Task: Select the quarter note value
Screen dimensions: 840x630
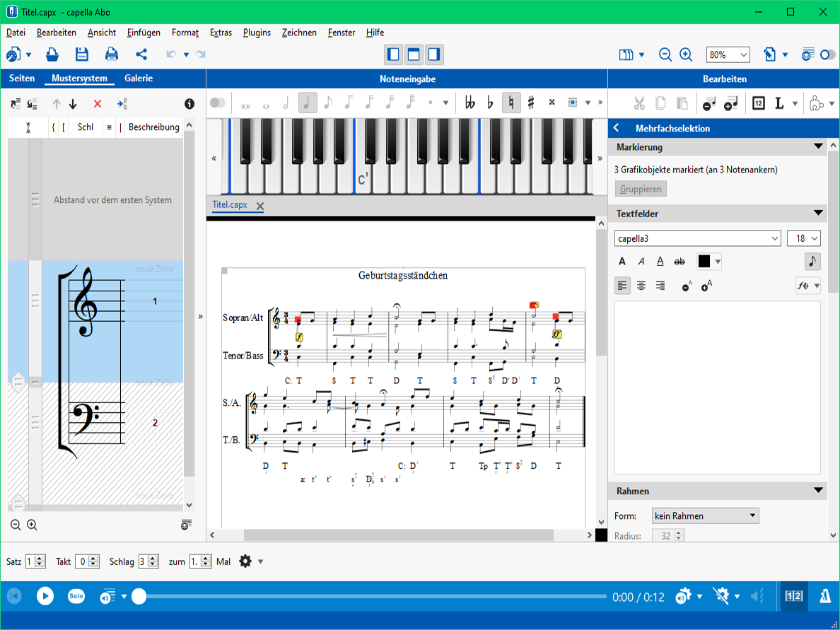Action: coord(307,103)
